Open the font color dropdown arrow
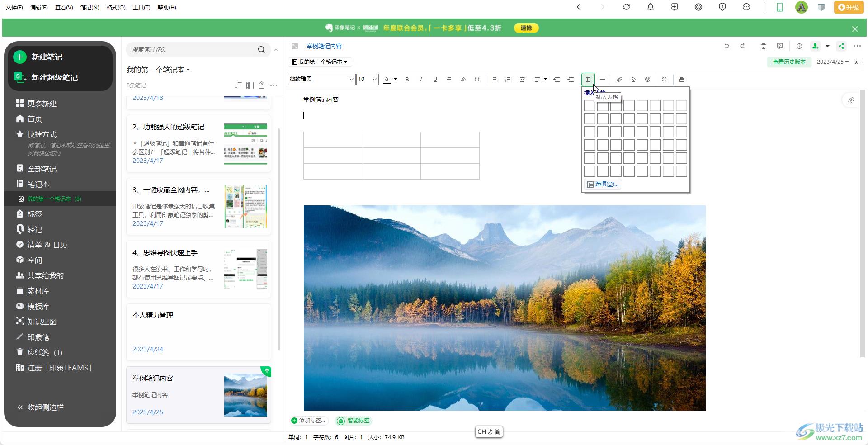 tap(395, 79)
